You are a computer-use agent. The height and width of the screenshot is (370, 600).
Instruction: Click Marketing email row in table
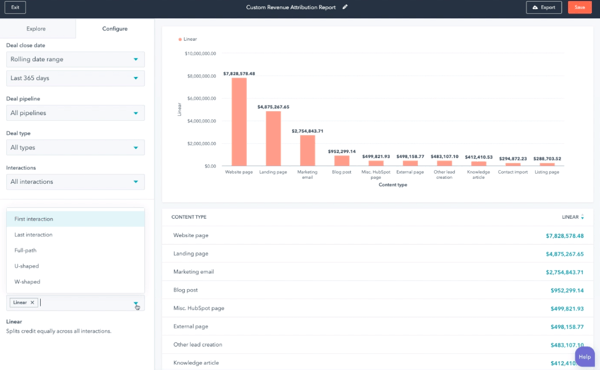pos(377,272)
